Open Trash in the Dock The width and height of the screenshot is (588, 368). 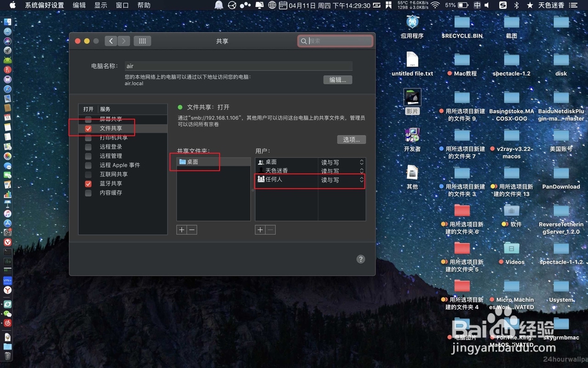[8, 356]
